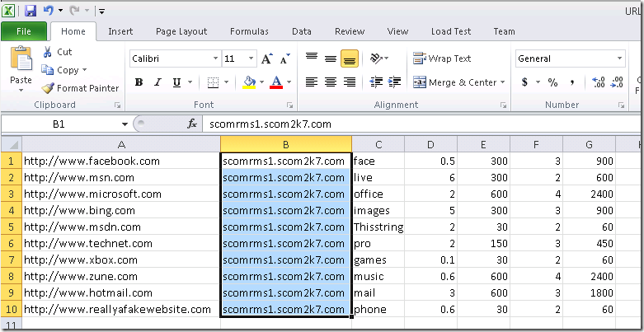Click the Increase Font Size icon
The image size is (644, 332).
[266, 59]
